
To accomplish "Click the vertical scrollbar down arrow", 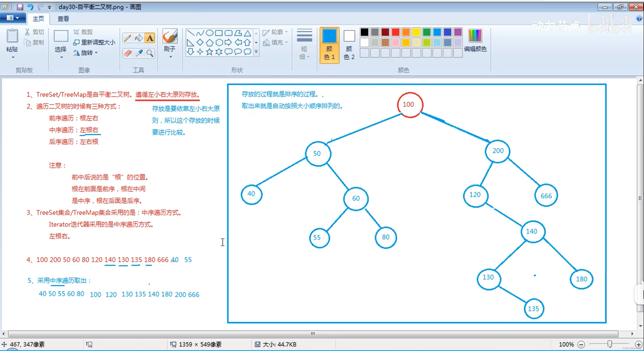I will (x=640, y=326).
